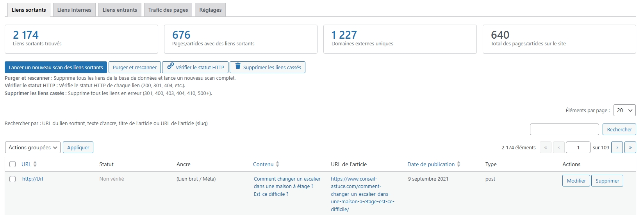The width and height of the screenshot is (644, 215).
Task: Launch a new outbound links scan
Action: [x=56, y=67]
